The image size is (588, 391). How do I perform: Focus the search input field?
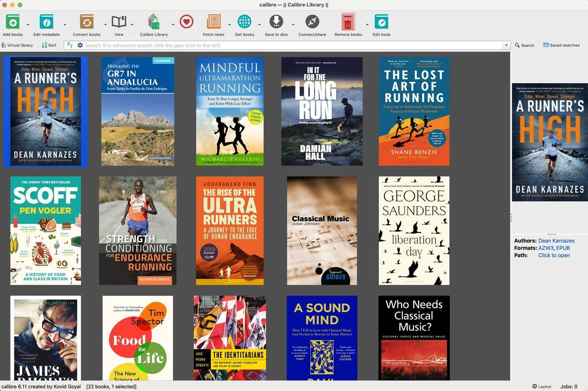293,45
